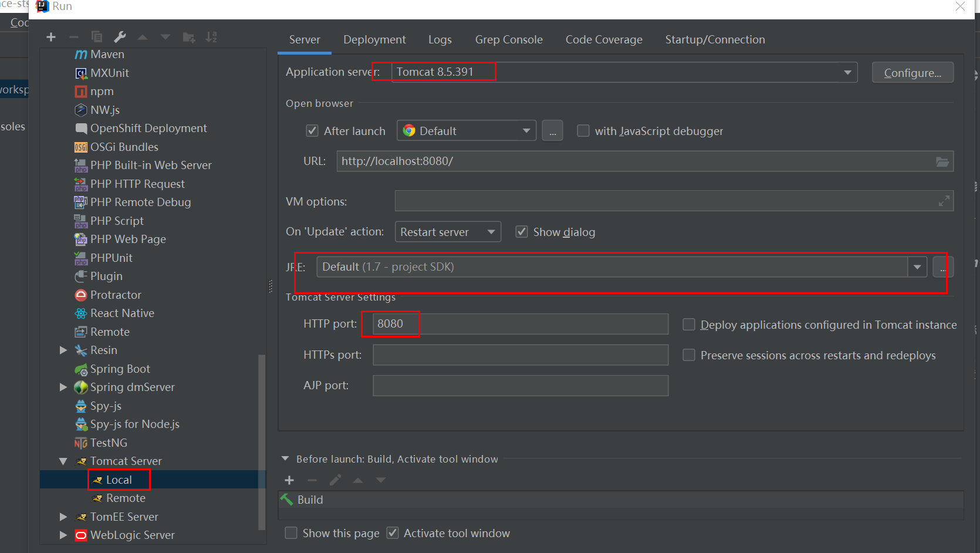
Task: Check the Show this page checkbox
Action: click(290, 533)
